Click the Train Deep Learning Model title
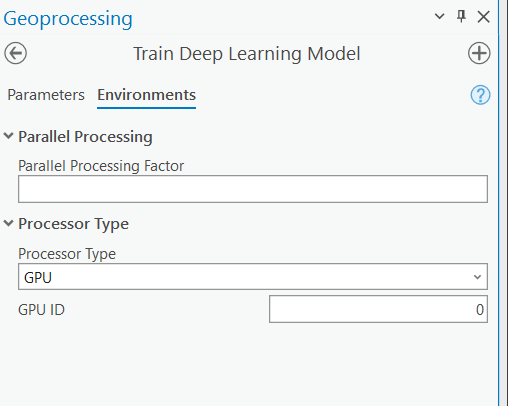 pyautogui.click(x=247, y=54)
